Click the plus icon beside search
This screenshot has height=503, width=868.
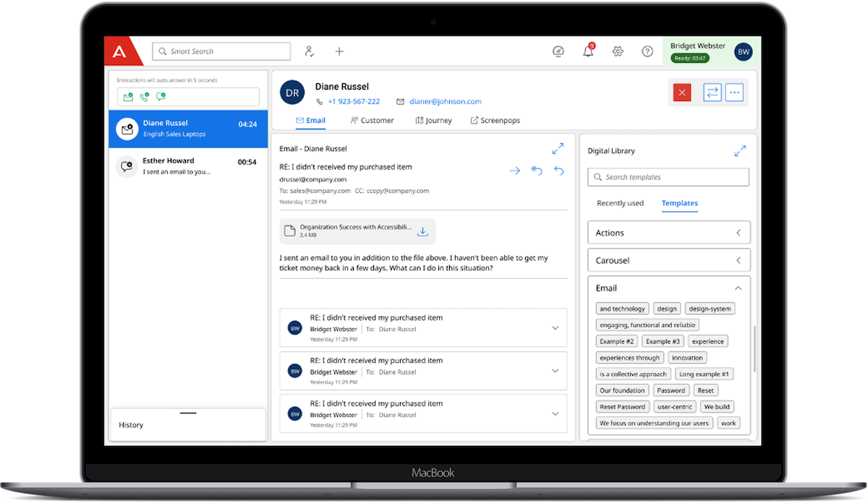click(339, 51)
